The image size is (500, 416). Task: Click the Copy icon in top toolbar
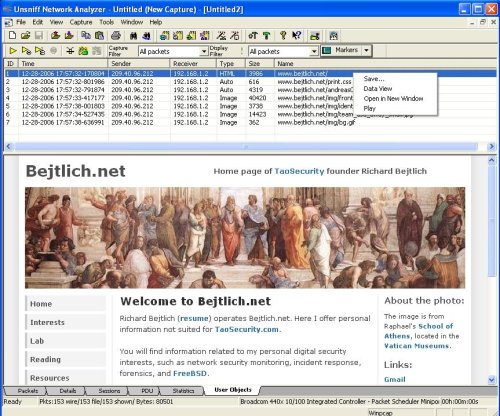86,35
